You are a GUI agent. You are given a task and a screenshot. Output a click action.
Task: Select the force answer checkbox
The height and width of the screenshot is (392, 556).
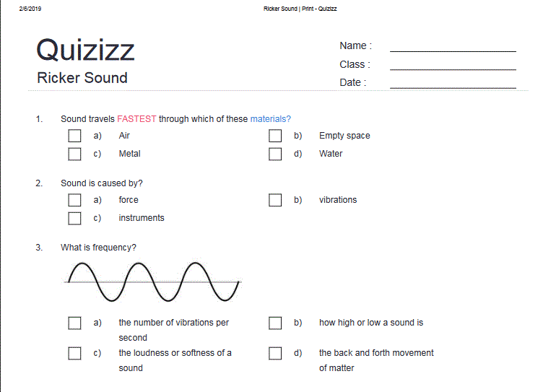[74, 200]
